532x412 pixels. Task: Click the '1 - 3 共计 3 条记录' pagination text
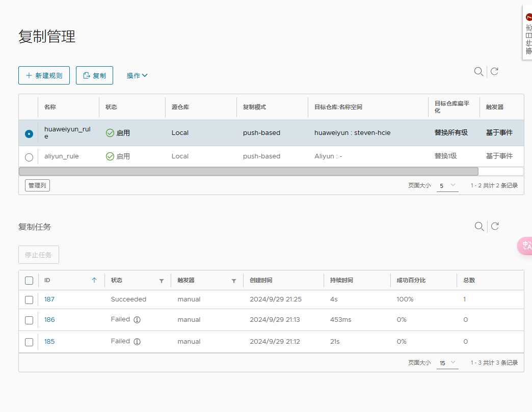point(494,363)
